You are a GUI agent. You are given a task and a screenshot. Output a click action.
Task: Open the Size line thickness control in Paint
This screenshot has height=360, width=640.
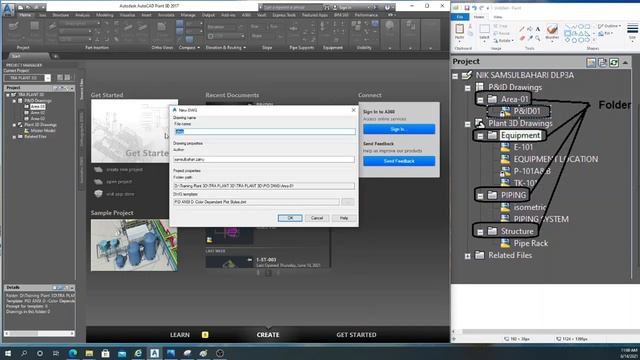click(632, 32)
